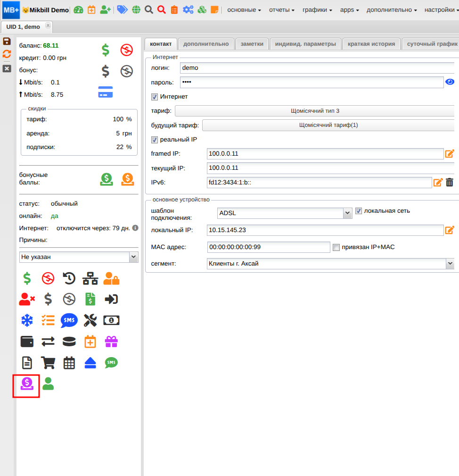Switch to индивид. параметры tab
459x476 pixels.
coord(305,44)
